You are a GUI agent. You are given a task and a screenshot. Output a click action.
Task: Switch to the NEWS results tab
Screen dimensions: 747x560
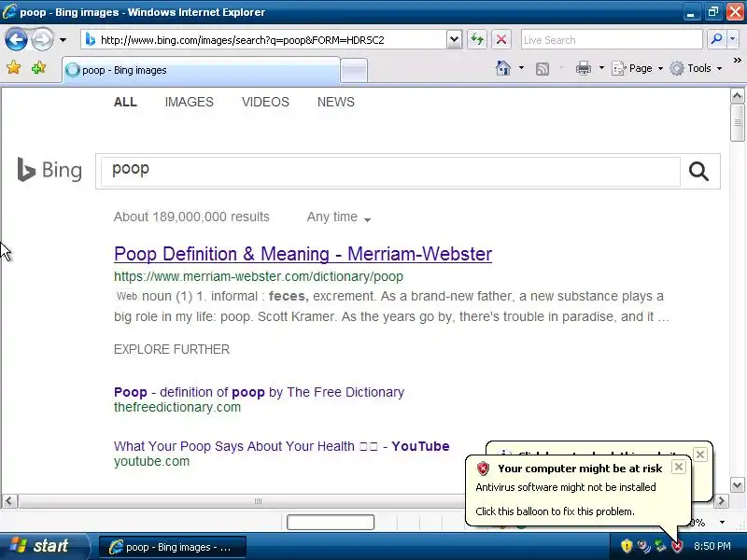(336, 102)
